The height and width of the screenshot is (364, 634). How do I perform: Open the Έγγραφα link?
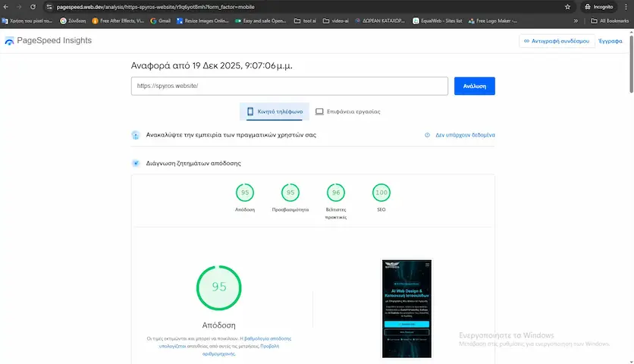pos(610,41)
